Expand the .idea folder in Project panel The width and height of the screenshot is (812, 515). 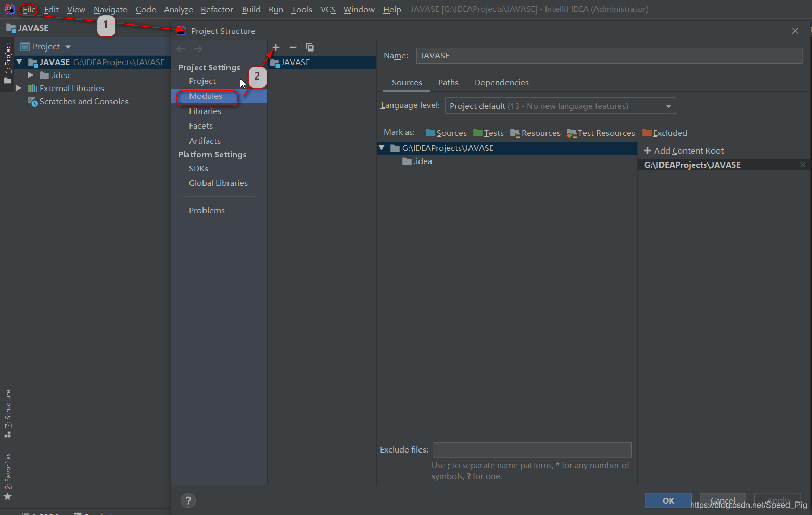tap(31, 75)
